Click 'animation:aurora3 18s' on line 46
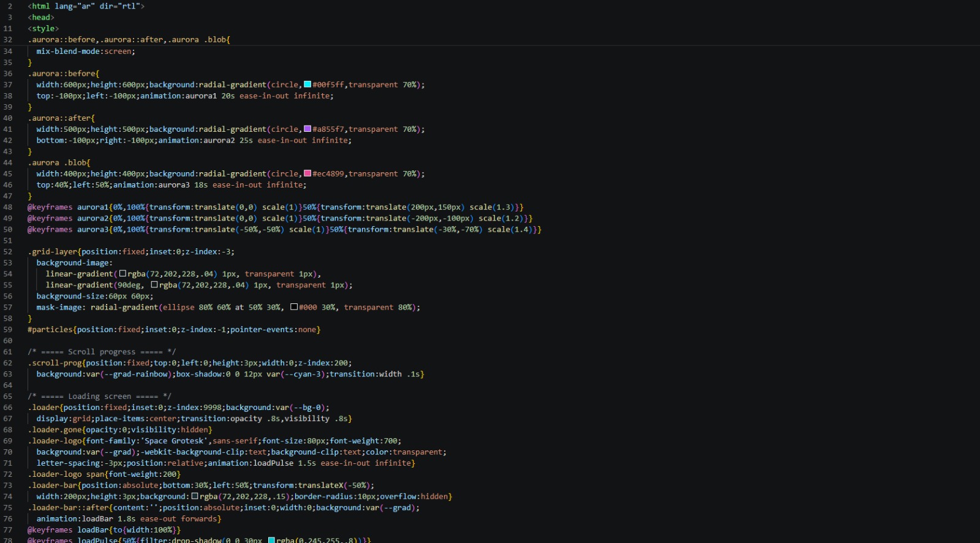Viewport: 980px width, 543px height. pos(160,185)
